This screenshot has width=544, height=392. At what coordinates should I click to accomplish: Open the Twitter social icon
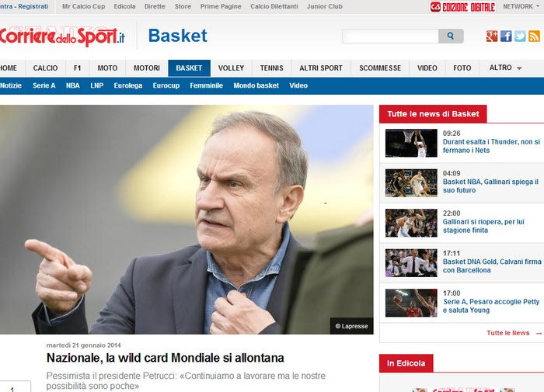(x=520, y=36)
